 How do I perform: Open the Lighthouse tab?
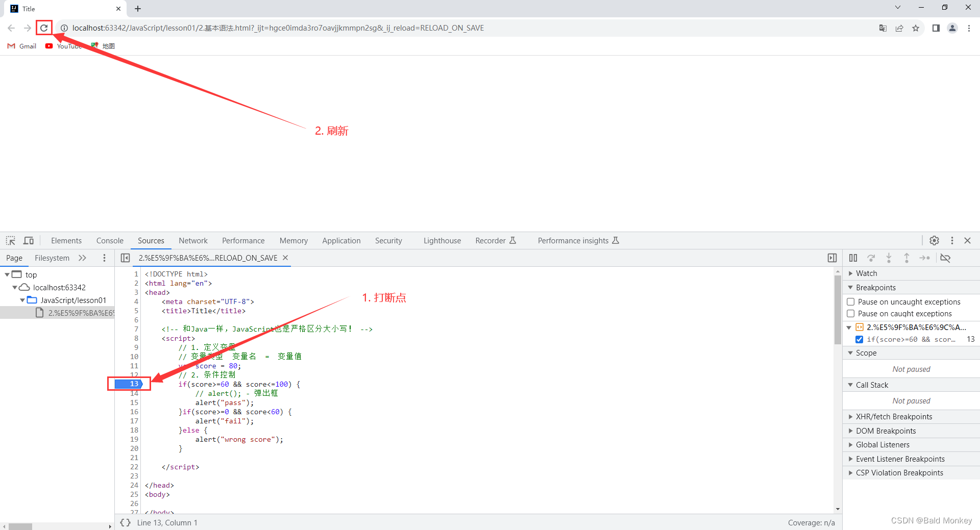click(x=442, y=241)
